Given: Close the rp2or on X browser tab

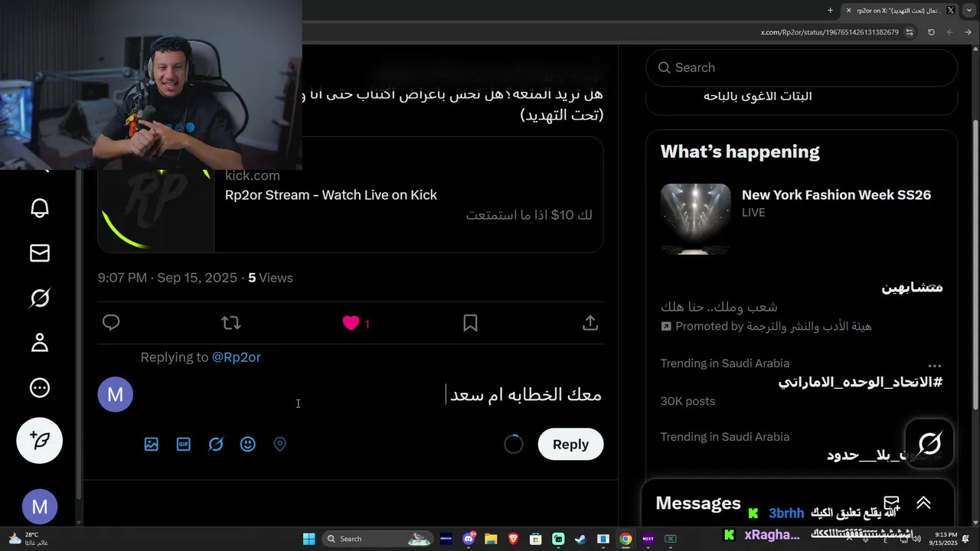Looking at the screenshot, I should pyautogui.click(x=848, y=11).
